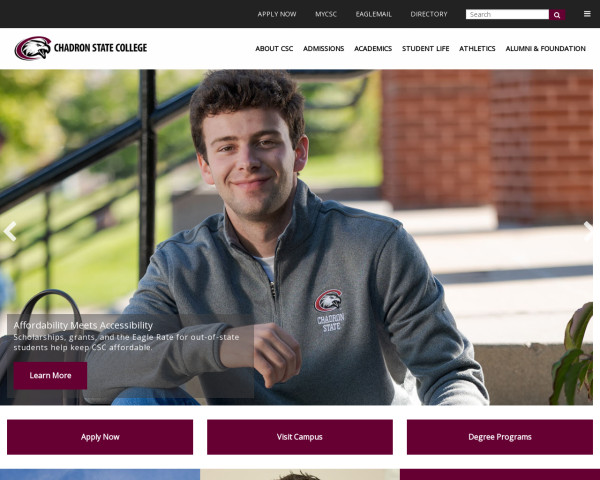Image resolution: width=600 pixels, height=480 pixels.
Task: Visit the Directory link
Action: [429, 14]
